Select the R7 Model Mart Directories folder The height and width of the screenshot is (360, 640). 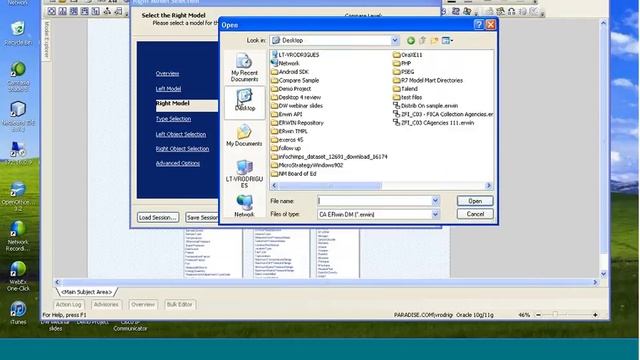tap(428, 80)
